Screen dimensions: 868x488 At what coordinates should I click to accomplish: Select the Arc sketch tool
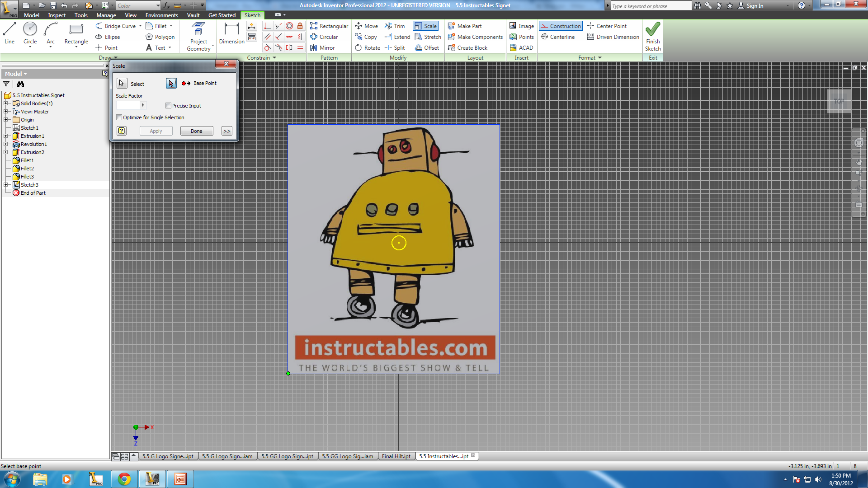coord(50,33)
